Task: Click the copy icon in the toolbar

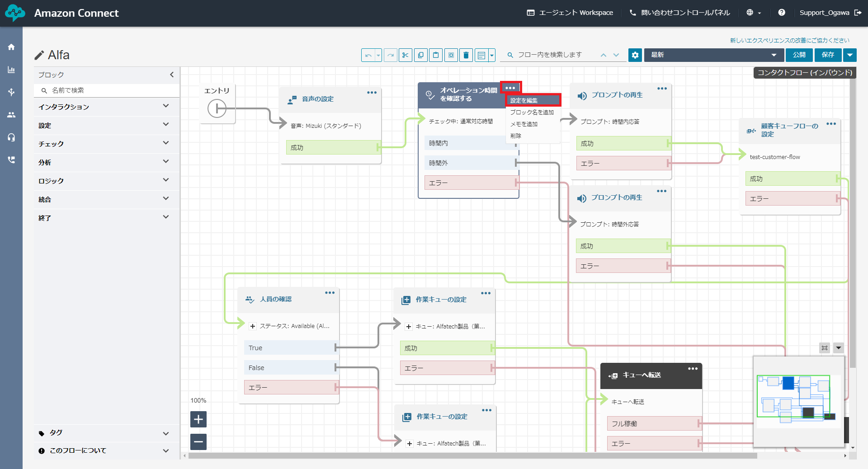Action: click(x=420, y=55)
